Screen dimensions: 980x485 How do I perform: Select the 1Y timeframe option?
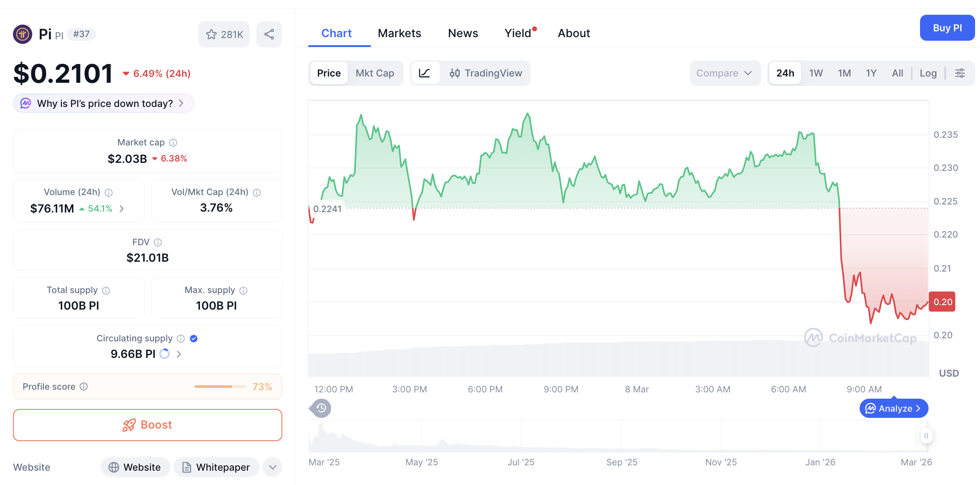871,73
